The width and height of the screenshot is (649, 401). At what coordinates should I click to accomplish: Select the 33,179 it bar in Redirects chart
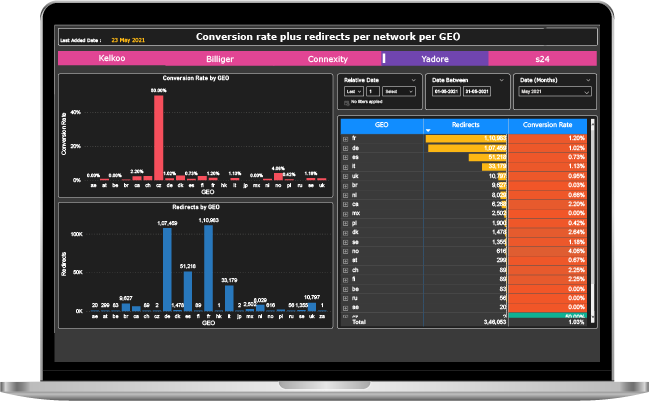pos(229,298)
